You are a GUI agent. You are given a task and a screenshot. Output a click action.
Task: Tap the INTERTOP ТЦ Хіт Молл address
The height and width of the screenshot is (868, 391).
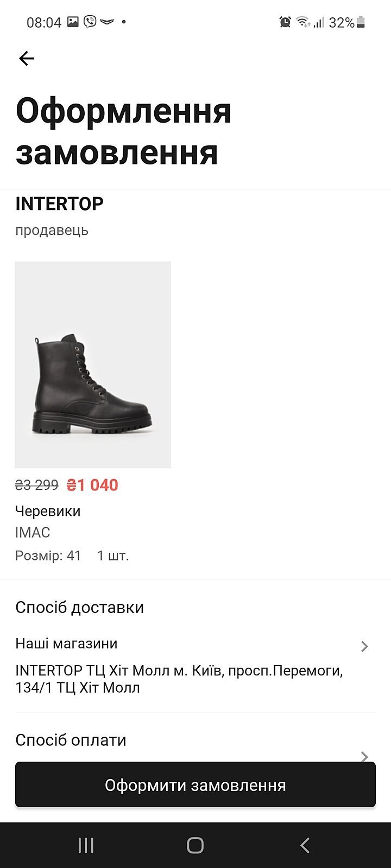click(x=179, y=679)
